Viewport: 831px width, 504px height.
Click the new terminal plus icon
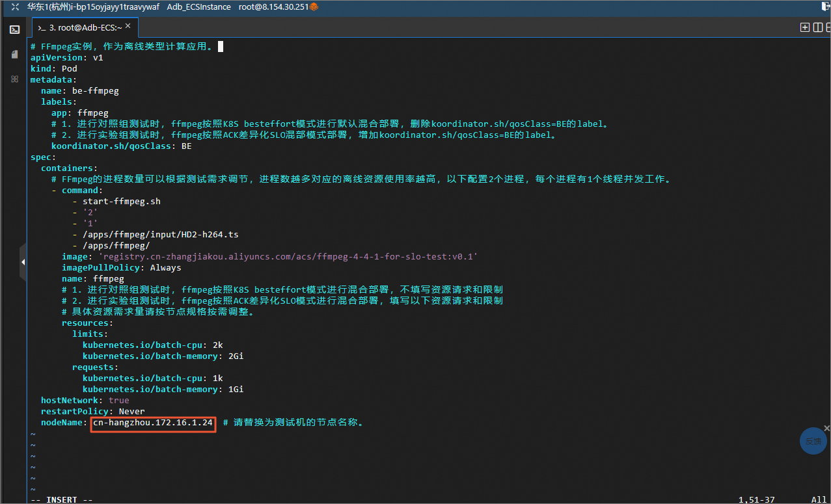pyautogui.click(x=805, y=27)
